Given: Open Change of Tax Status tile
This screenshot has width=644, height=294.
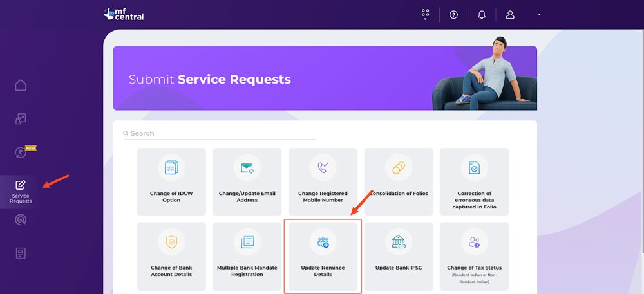Looking at the screenshot, I should pos(474,256).
